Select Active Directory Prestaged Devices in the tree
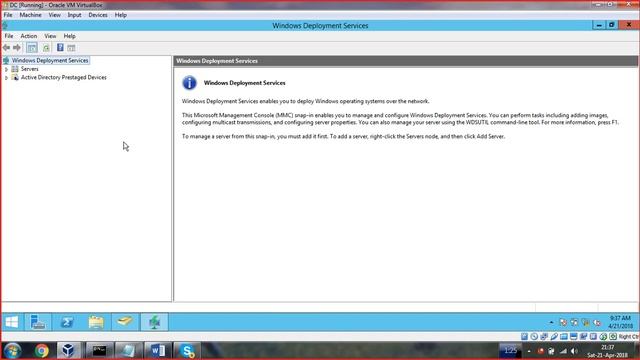This screenshot has width=640, height=360. 64,77
